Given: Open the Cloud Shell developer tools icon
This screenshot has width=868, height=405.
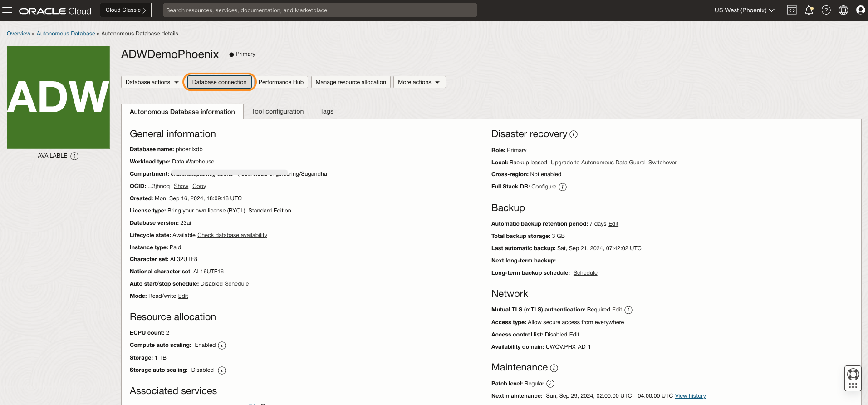Looking at the screenshot, I should point(792,10).
